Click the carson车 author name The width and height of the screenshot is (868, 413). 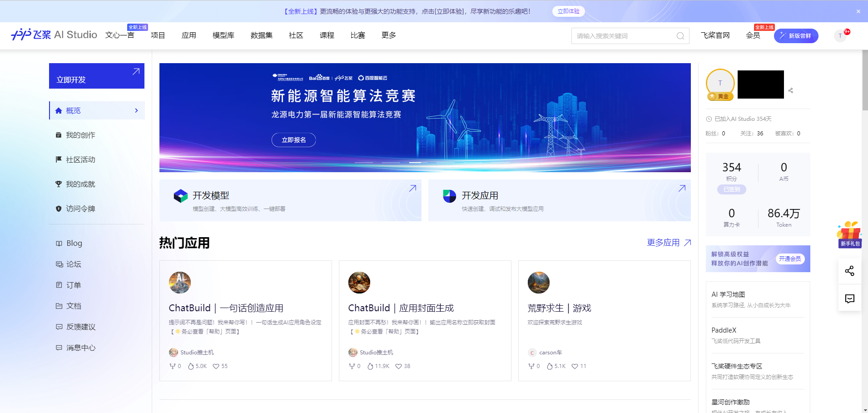[551, 353]
